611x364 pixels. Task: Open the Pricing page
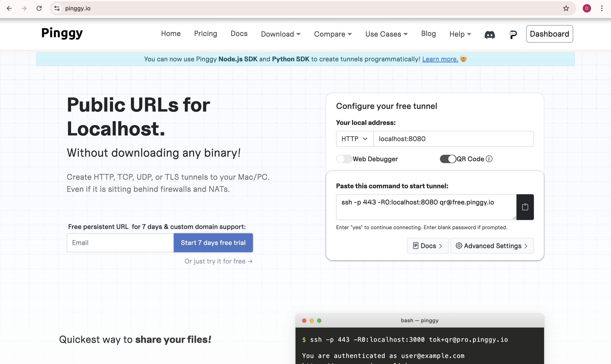[206, 33]
